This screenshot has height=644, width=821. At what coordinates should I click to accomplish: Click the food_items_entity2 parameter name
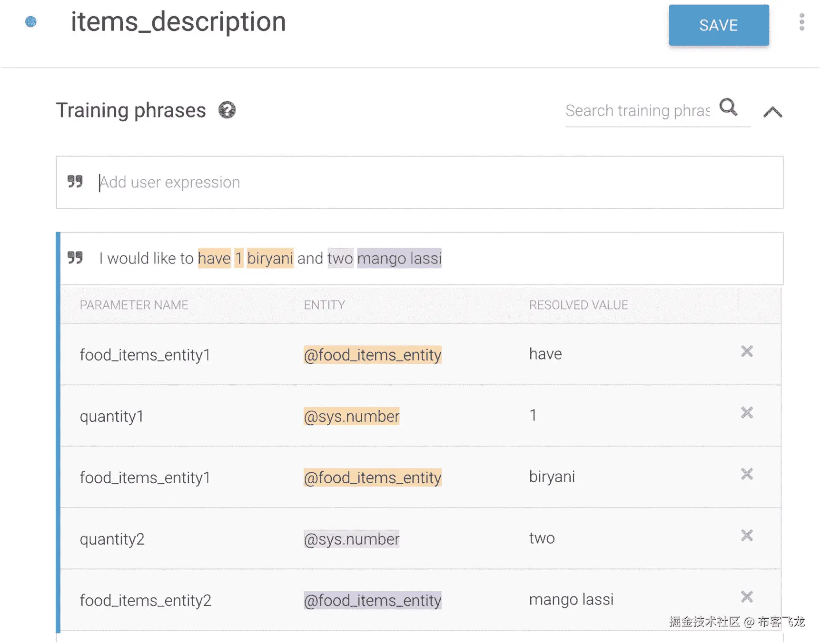pos(145,600)
